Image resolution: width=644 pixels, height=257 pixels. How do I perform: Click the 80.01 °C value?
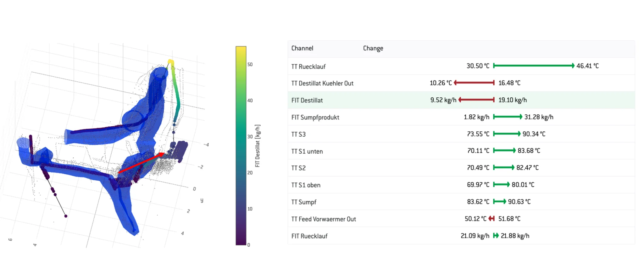(x=523, y=185)
